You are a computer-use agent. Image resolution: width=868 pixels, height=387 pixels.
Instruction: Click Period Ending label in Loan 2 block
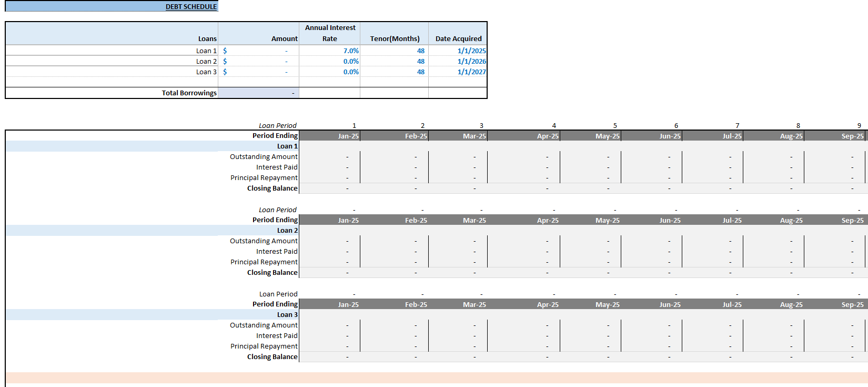click(275, 220)
